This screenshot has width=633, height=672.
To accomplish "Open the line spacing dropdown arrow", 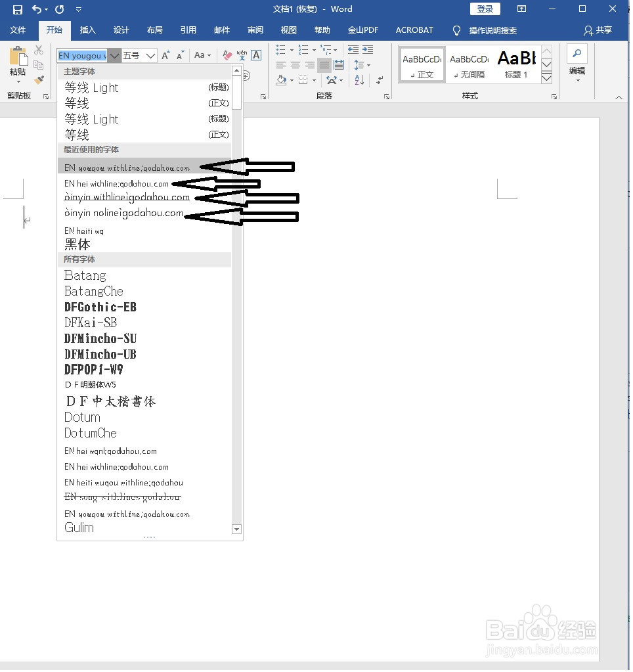I will tap(369, 66).
